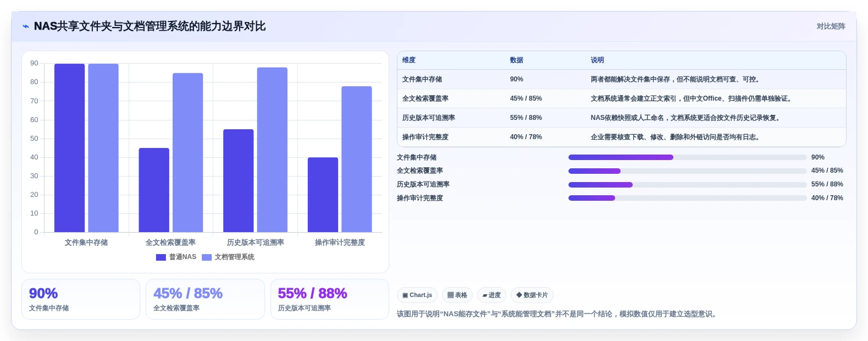This screenshot has width=868, height=341.
Task: Toggle the 文档管理系统 legend swatch
Action: tap(207, 257)
